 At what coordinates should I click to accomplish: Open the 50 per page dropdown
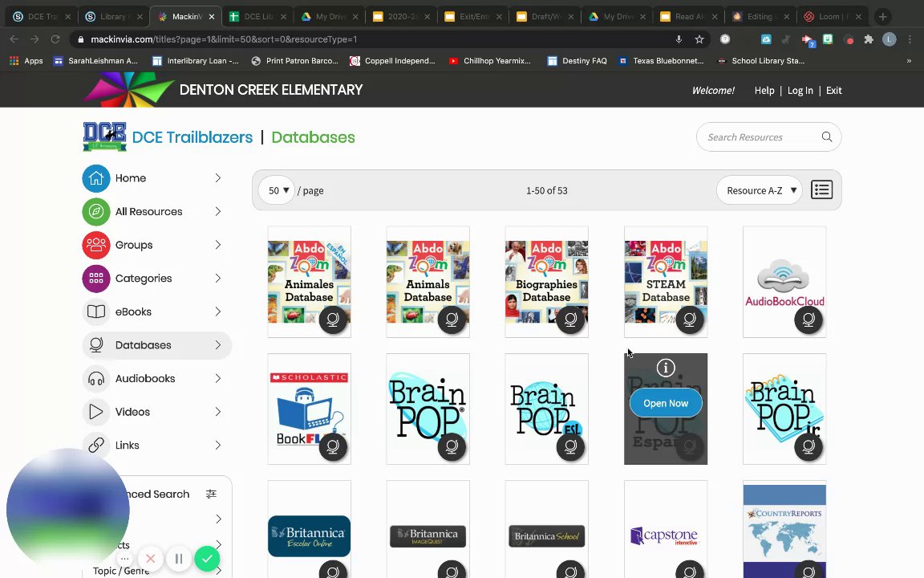click(277, 190)
